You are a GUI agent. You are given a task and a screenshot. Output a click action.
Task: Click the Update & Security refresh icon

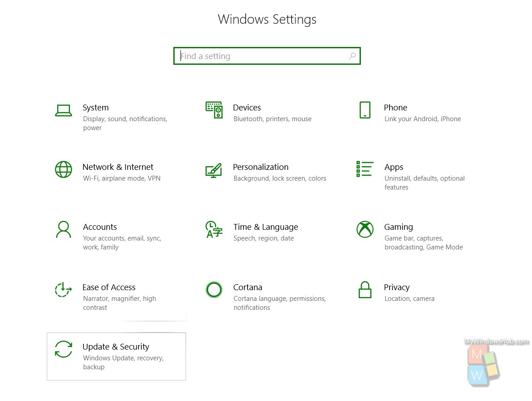[x=63, y=349]
